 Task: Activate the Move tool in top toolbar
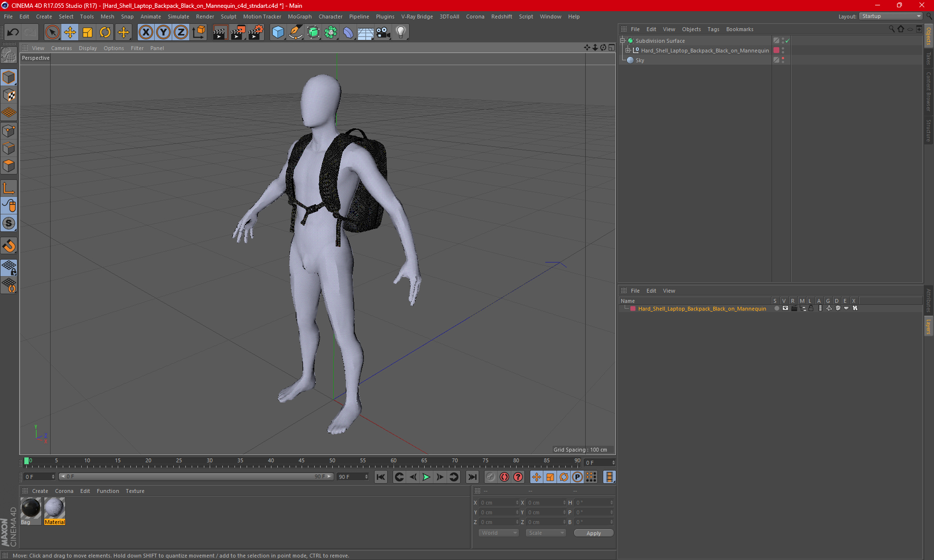pos(70,33)
